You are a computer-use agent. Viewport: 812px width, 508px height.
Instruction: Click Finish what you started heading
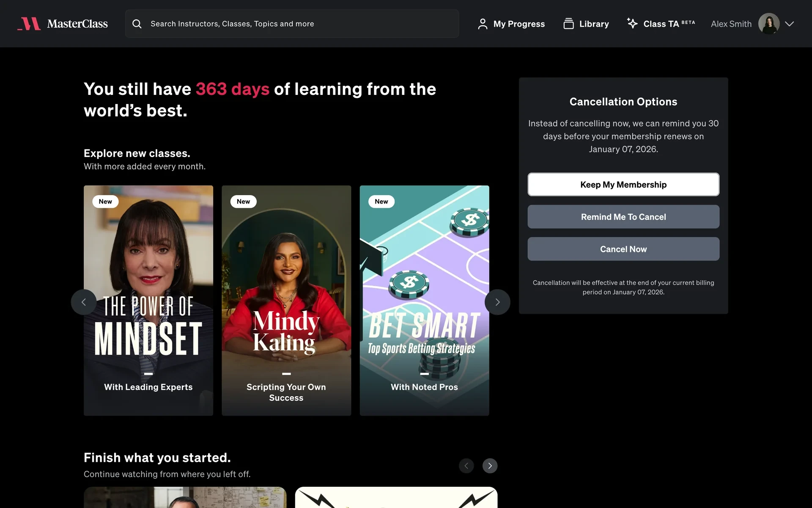(x=157, y=458)
